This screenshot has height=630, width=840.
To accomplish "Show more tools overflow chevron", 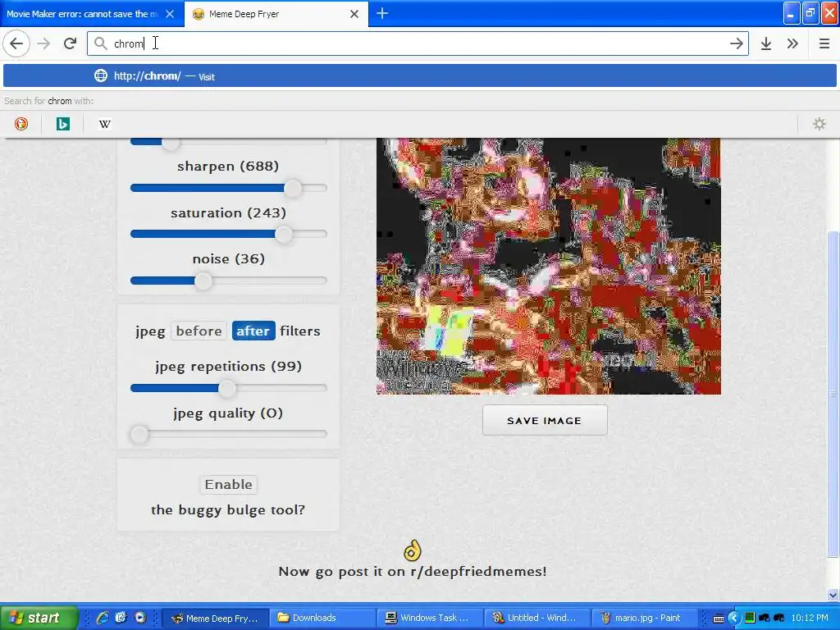I will point(793,43).
